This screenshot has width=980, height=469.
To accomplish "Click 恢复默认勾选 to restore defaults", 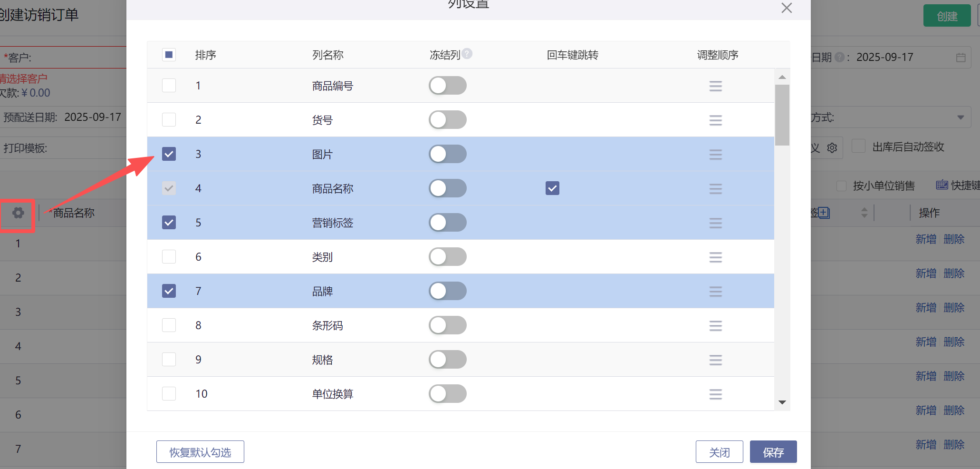I will [x=200, y=452].
